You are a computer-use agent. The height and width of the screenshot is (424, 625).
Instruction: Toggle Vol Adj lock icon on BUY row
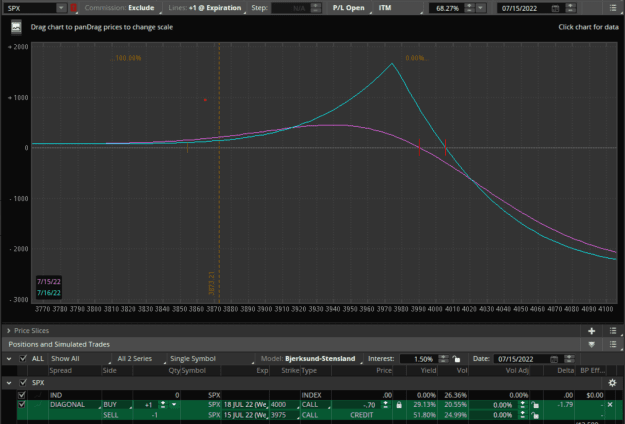tap(535, 405)
